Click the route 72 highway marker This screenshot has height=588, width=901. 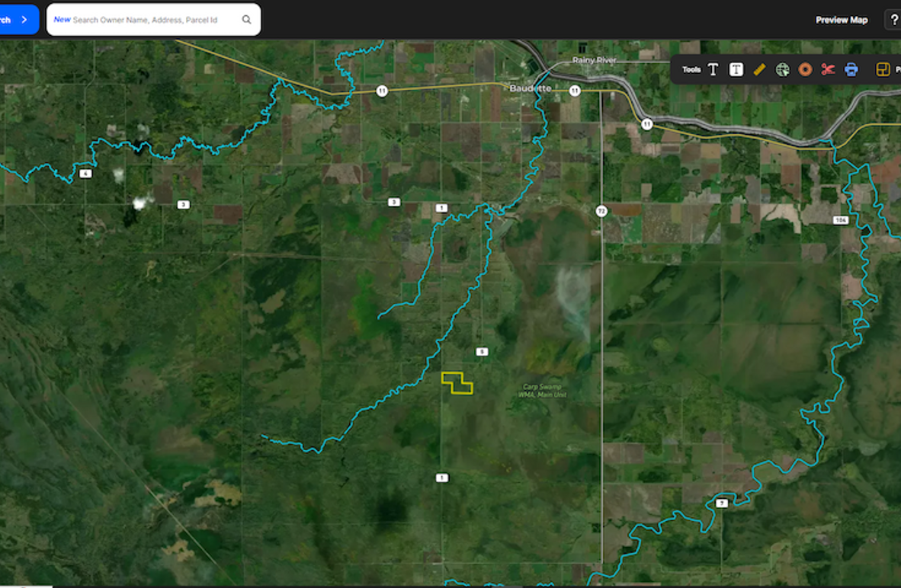tap(601, 211)
